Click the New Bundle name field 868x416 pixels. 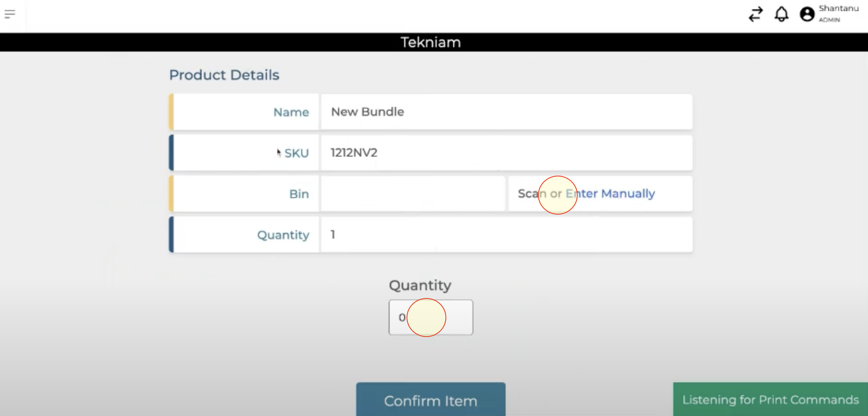pos(506,112)
